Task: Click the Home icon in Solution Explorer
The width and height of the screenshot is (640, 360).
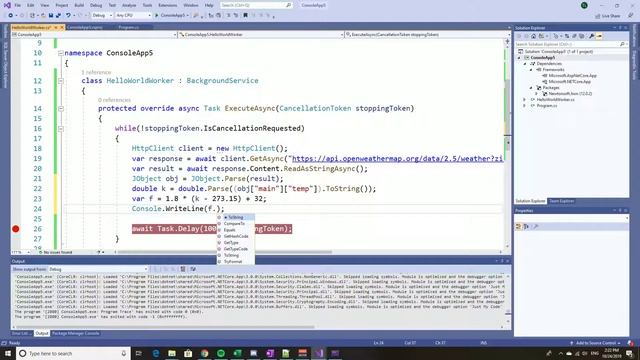Action: coord(533,36)
